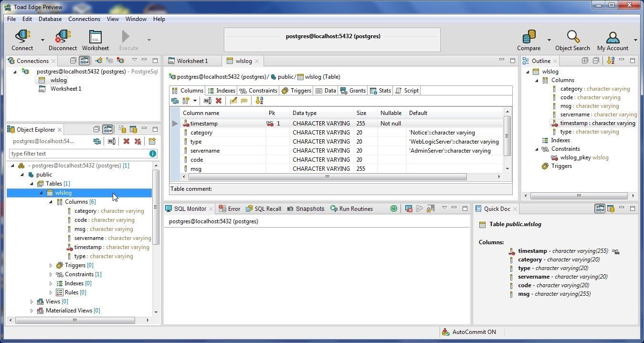Click the edit column pencil icon
Screen dimensions: 644x343
tap(233, 101)
